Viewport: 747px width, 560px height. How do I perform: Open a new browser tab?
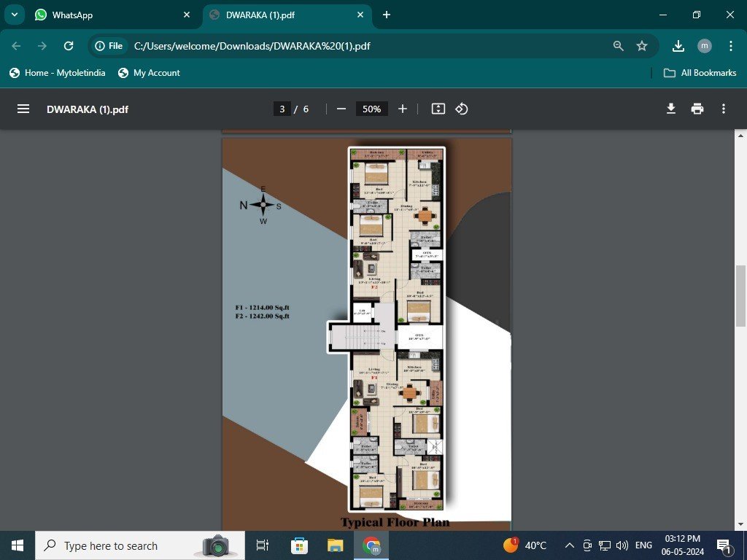click(x=387, y=15)
